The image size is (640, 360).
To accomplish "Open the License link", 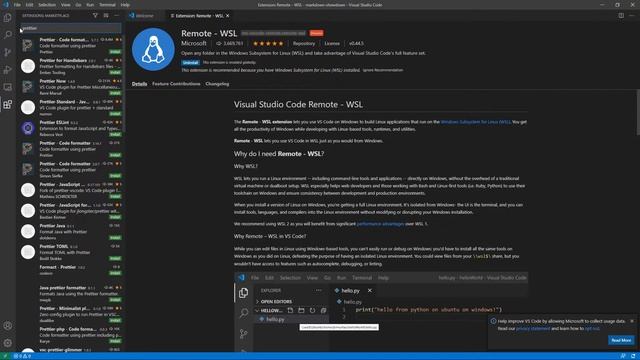I will coord(332,43).
